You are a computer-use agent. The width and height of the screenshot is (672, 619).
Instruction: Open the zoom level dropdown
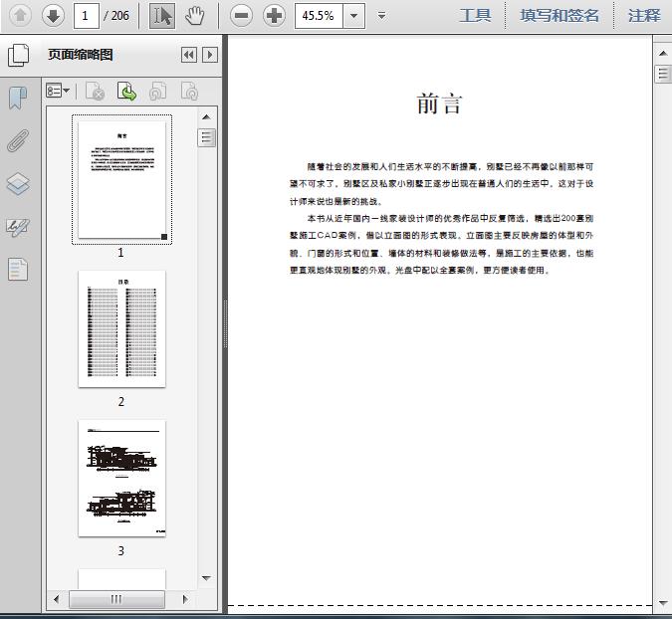[x=354, y=16]
